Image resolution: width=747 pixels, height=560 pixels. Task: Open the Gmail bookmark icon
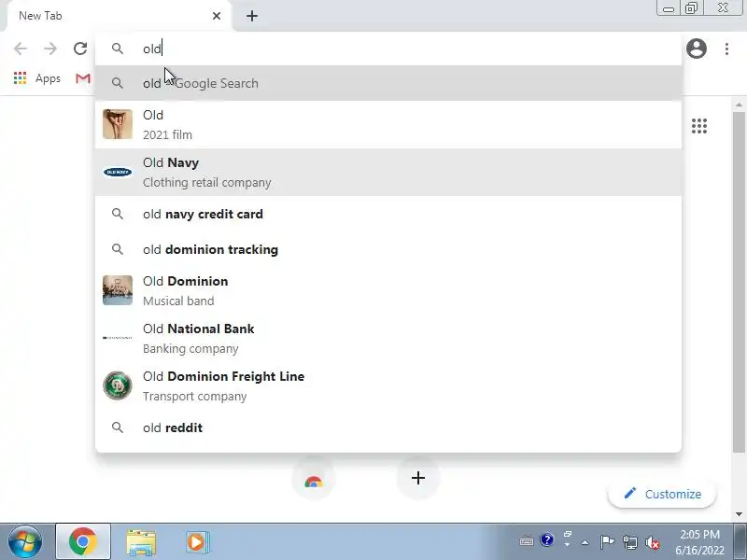(x=83, y=78)
